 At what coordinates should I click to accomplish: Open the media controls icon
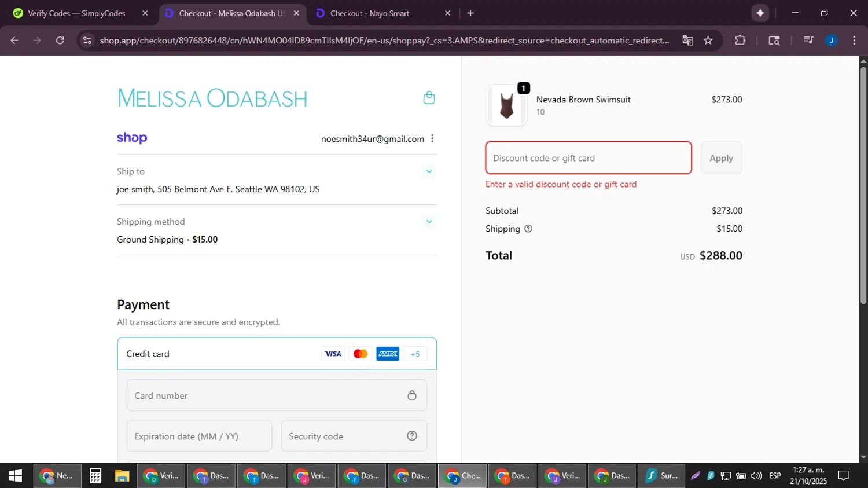coord(808,41)
